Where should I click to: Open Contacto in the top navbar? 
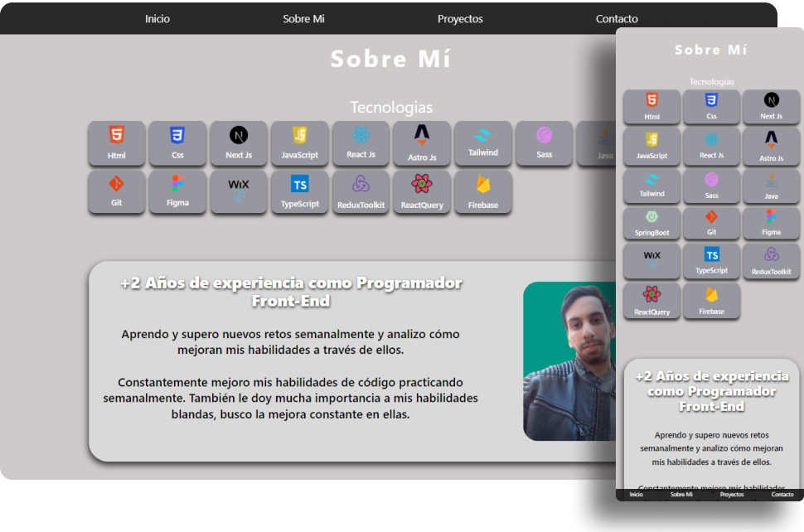(617, 19)
